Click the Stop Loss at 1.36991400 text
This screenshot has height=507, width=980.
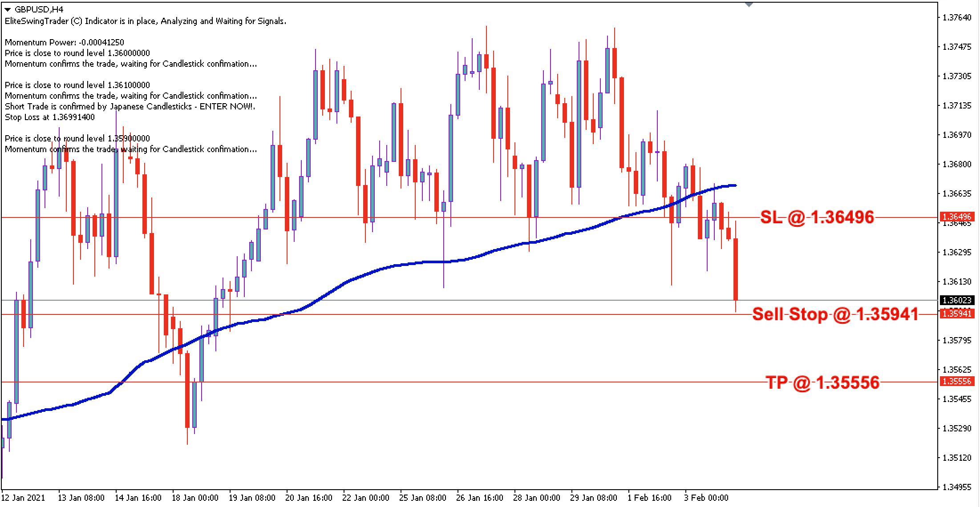(x=49, y=117)
